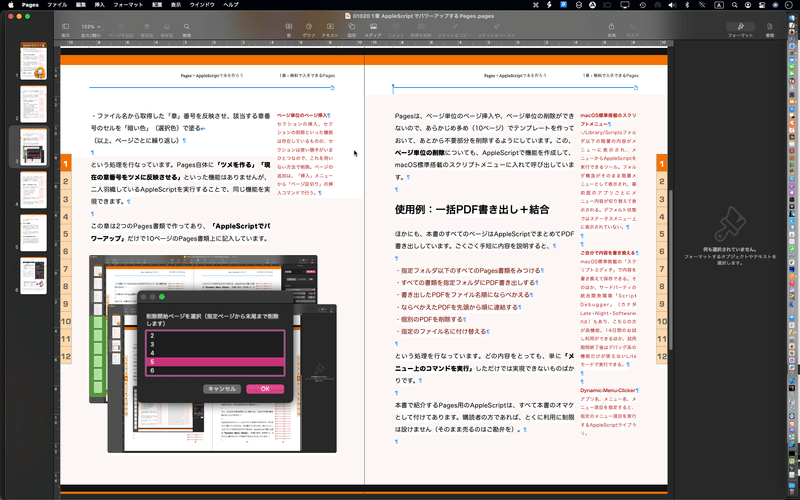800x500 pixels.
Task: Click the マスク toolbar icon
Action: click(632, 27)
